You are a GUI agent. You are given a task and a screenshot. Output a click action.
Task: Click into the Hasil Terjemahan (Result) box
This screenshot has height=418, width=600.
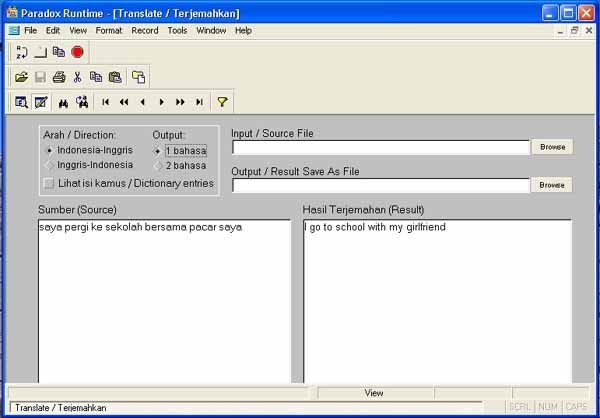point(437,301)
